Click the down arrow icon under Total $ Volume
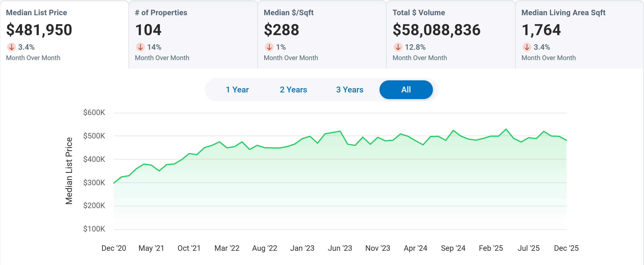 398,47
